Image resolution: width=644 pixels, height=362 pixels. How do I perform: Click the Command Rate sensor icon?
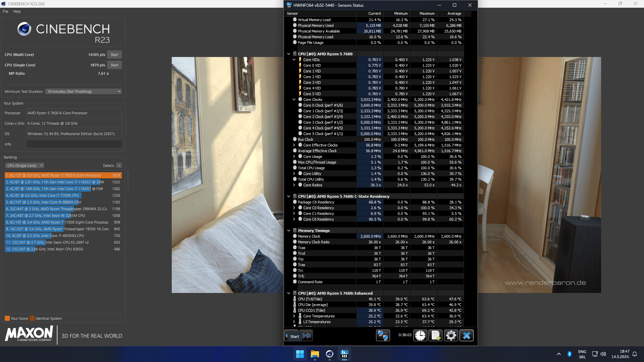tap(295, 282)
